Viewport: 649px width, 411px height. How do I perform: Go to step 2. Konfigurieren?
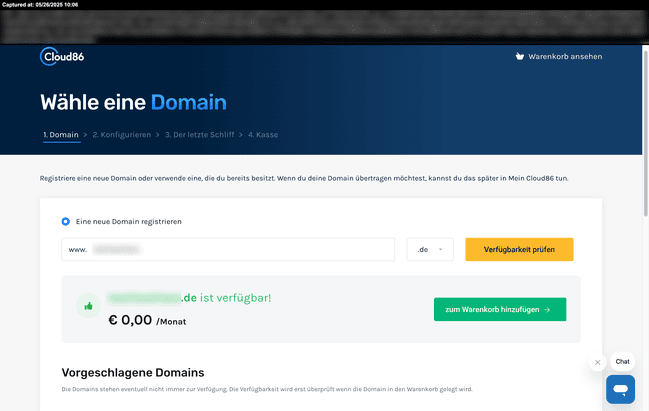tap(122, 135)
